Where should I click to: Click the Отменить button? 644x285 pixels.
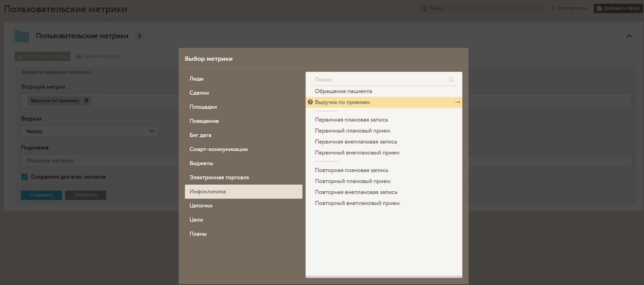coord(86,195)
